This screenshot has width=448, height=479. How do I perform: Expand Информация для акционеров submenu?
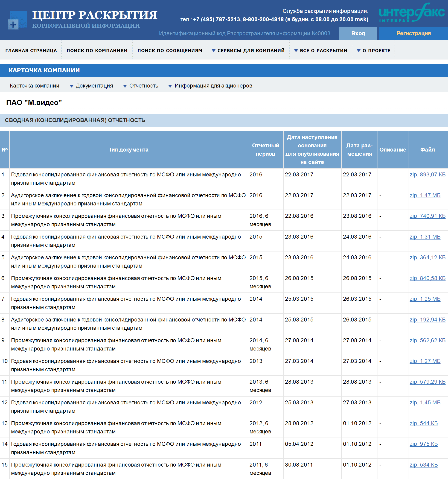pos(213,86)
